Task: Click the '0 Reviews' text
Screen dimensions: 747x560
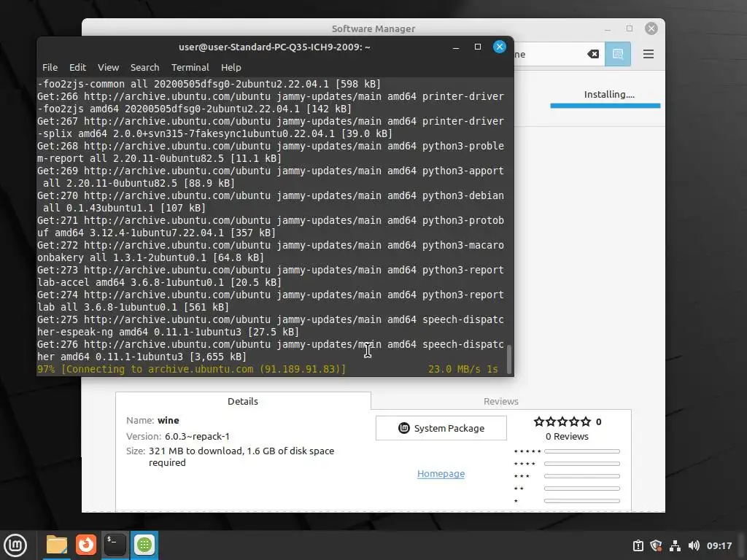Action: [x=567, y=436]
